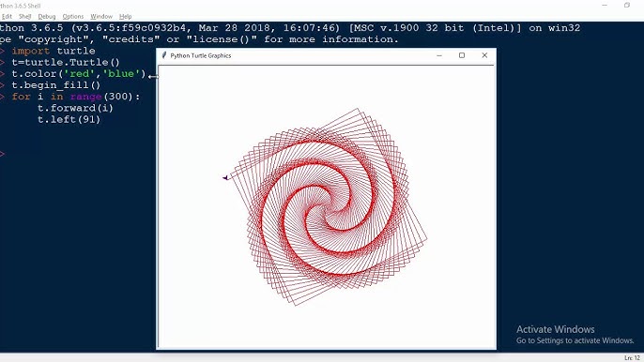The height and width of the screenshot is (362, 644).
Task: Click the Python Turtle Graphics feather icon
Action: point(164,55)
